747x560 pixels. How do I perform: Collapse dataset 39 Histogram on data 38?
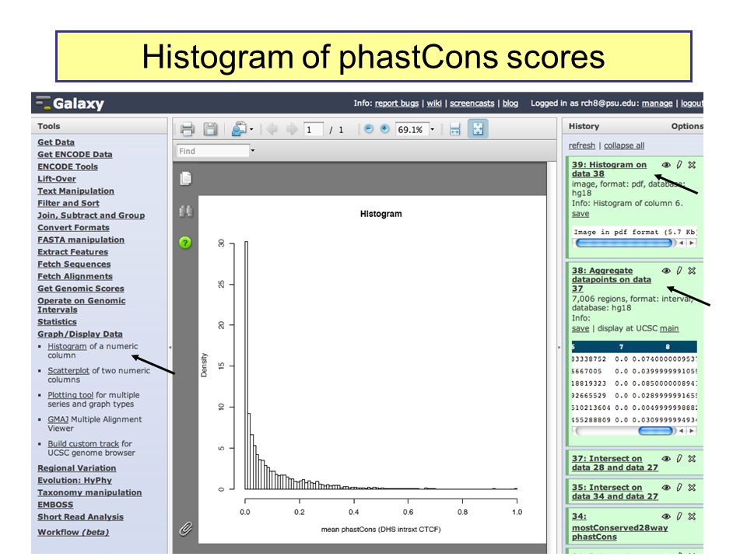point(609,169)
